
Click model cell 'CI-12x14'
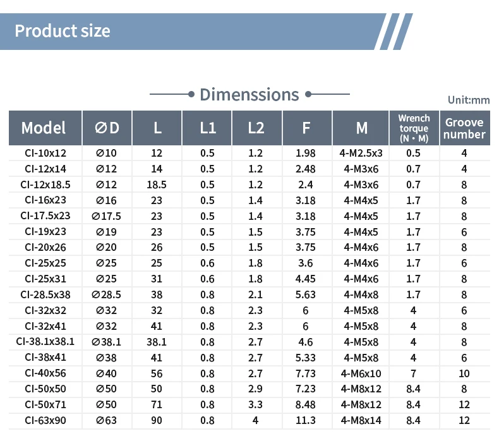click(45, 169)
